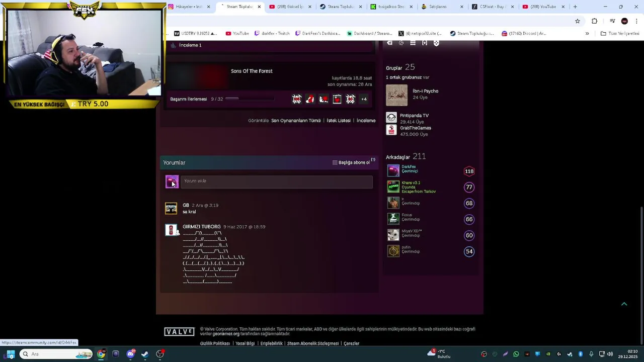
Task: Switch to the tsigalkoo Stream tab
Action: pos(391,7)
